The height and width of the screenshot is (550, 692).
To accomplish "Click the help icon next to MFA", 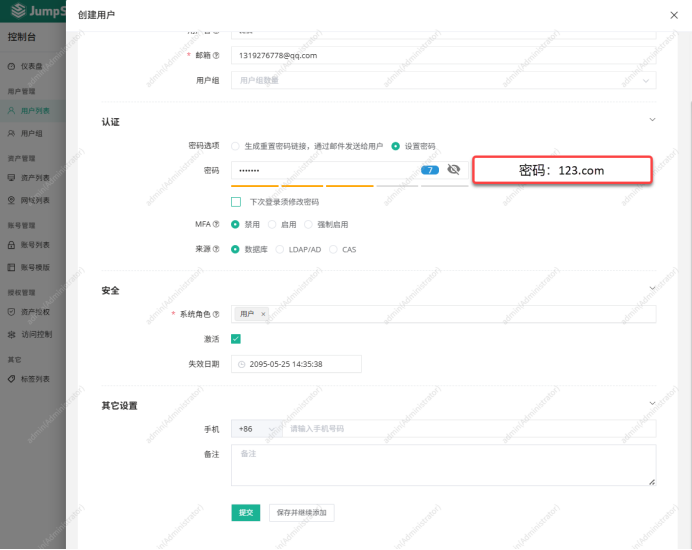I will click(x=215, y=224).
